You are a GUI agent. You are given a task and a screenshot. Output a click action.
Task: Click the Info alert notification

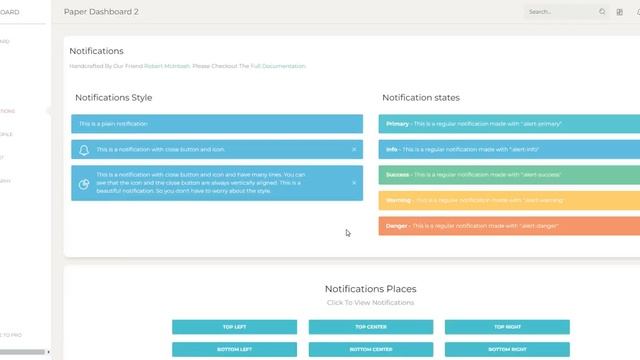coord(509,149)
